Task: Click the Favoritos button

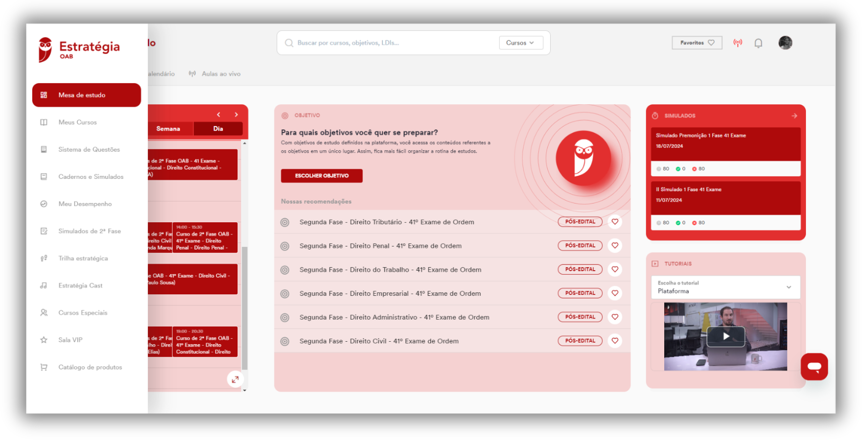Action: pyautogui.click(x=697, y=43)
